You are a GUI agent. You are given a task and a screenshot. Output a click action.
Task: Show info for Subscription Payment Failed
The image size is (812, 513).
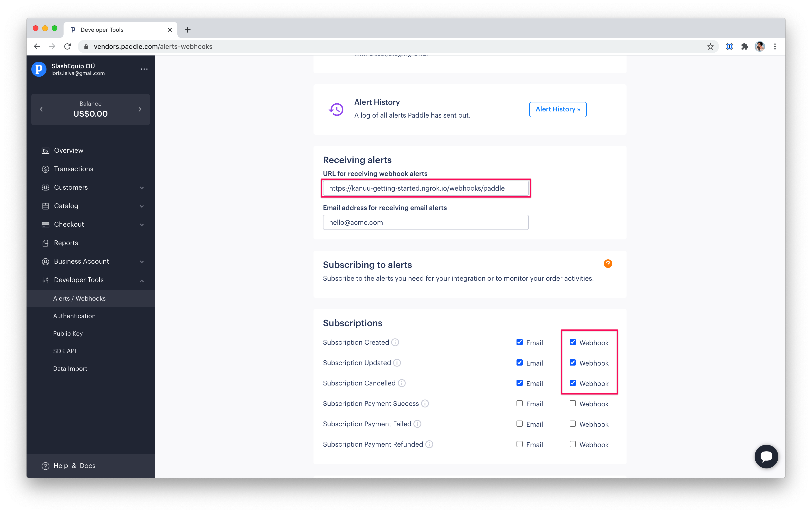point(417,424)
